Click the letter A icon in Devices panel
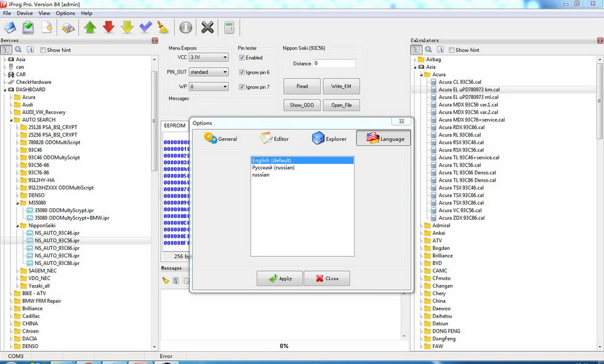The image size is (604, 364). tap(30, 49)
